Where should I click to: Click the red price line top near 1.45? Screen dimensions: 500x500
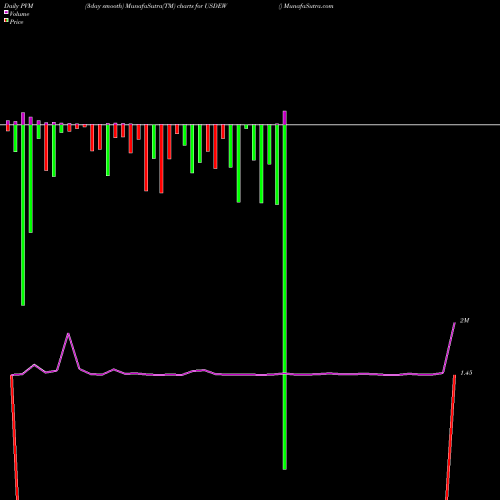455,377
